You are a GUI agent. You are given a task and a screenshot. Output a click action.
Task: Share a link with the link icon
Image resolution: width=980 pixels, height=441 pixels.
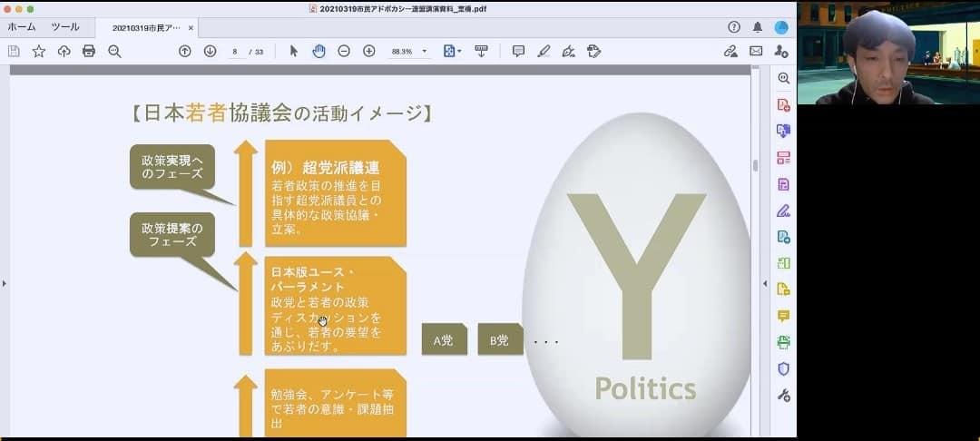click(x=730, y=51)
